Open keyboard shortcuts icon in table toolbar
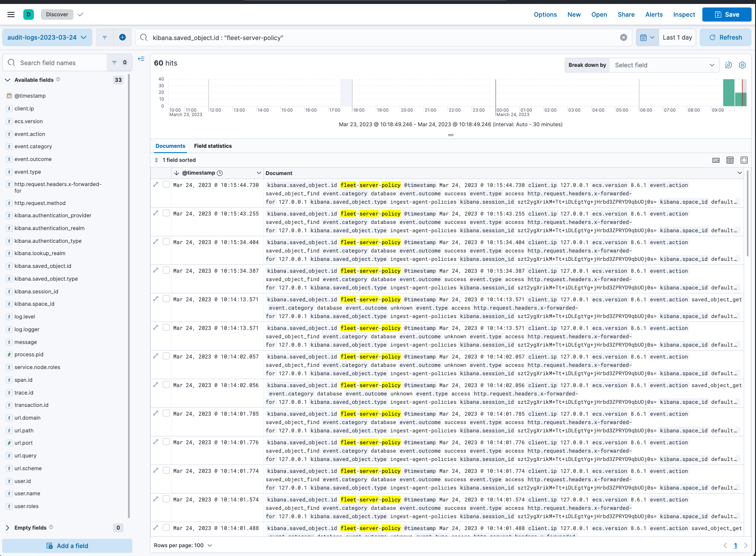 click(716, 160)
